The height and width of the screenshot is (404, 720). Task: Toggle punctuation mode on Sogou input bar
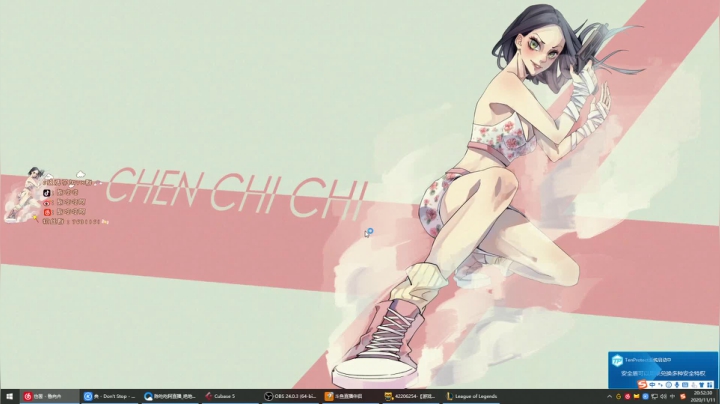tap(660, 385)
